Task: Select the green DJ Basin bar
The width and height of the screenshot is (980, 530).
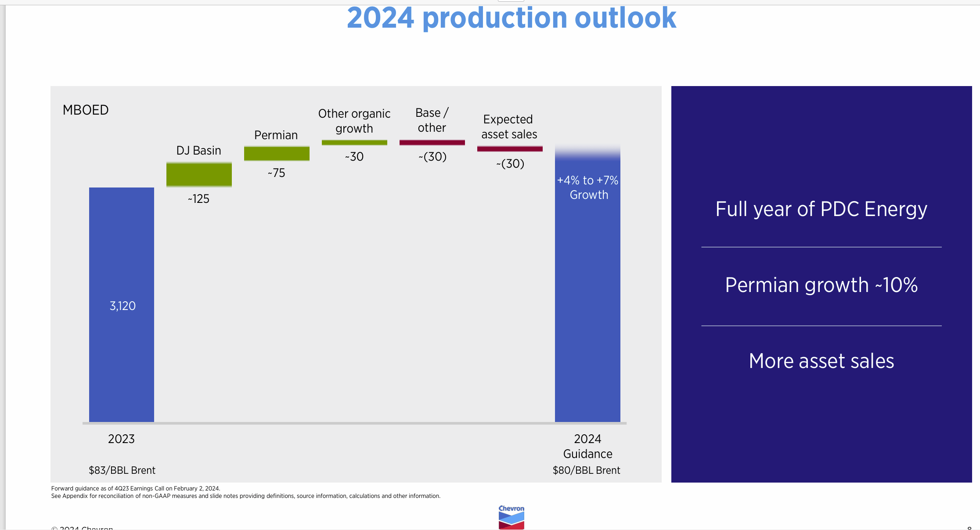Action: point(199,174)
